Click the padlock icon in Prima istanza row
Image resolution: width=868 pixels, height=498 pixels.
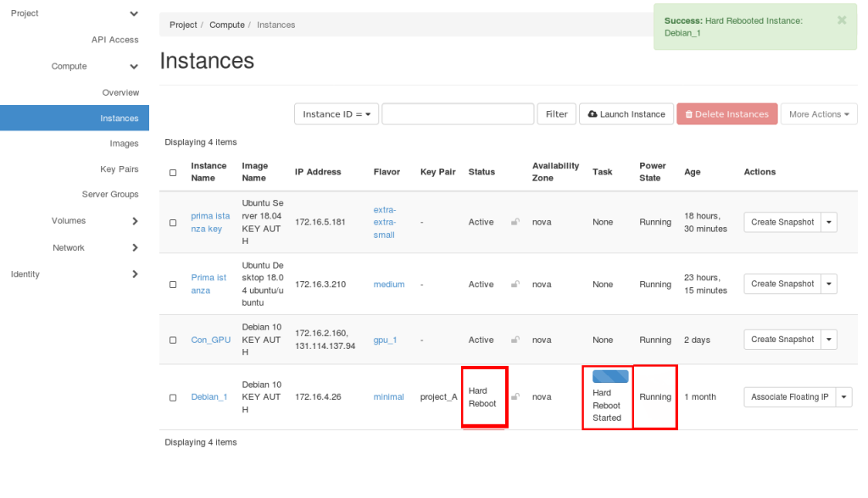tap(515, 285)
